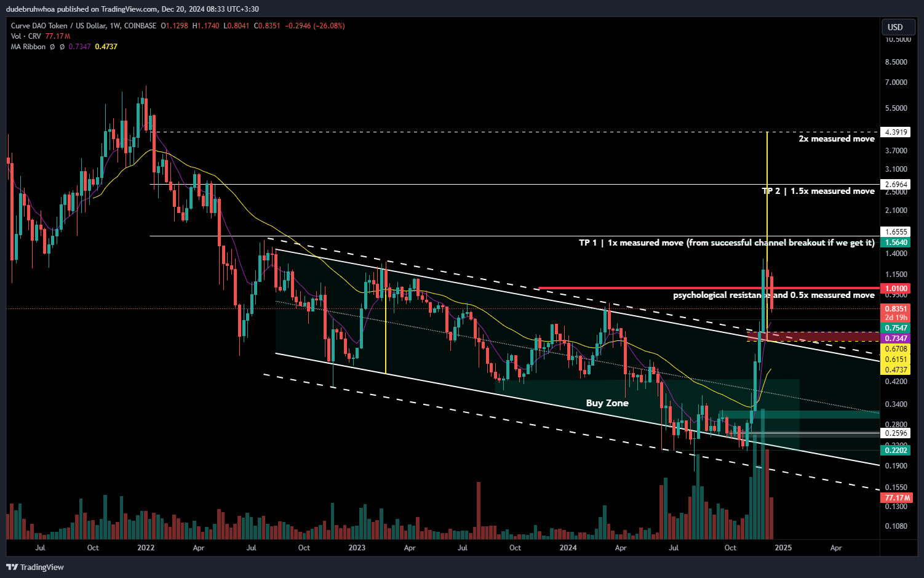Click the 0.1080 tick on price axis
The image size is (924, 578).
[x=896, y=526]
